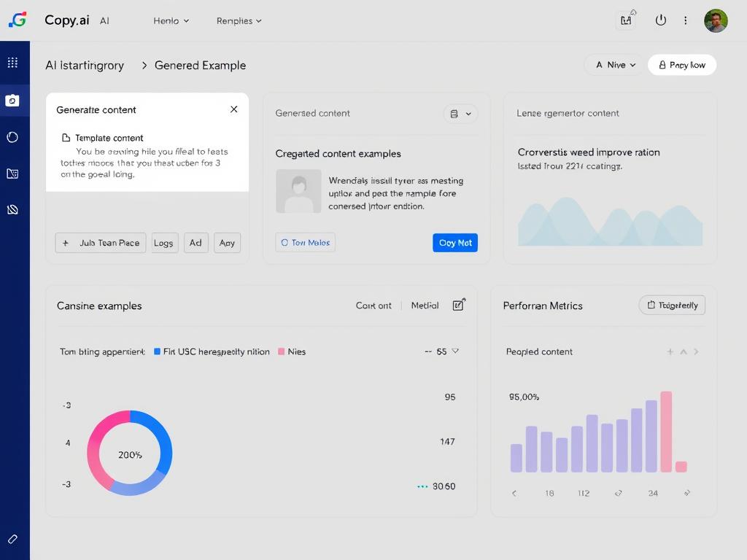This screenshot has height=560, width=747.
Task: Open the Henlo menu dropdown
Action: point(171,20)
